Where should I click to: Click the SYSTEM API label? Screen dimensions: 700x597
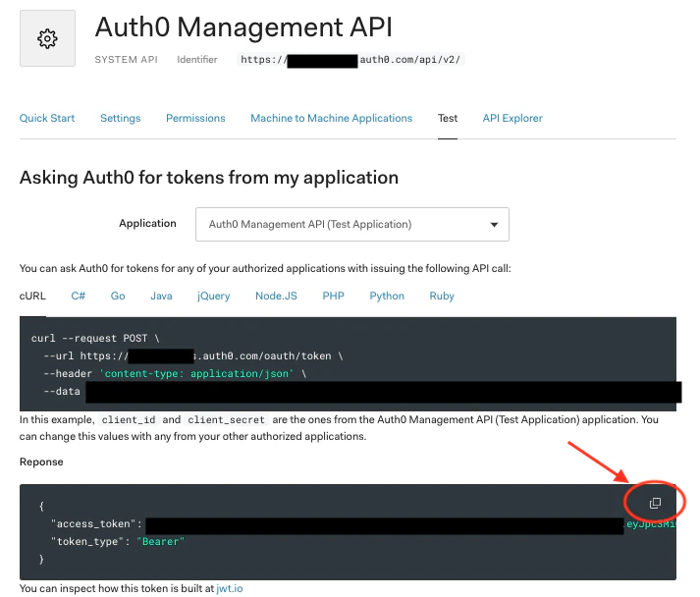(x=126, y=60)
